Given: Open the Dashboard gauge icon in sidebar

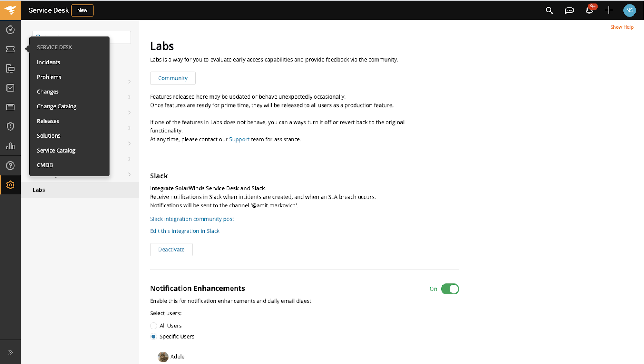Looking at the screenshot, I should [x=10, y=30].
